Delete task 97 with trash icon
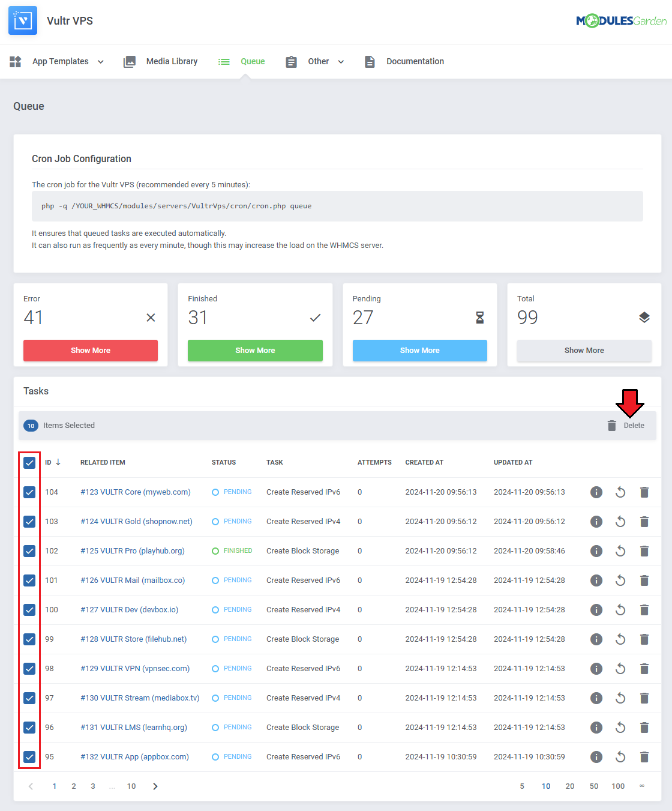 click(x=644, y=698)
